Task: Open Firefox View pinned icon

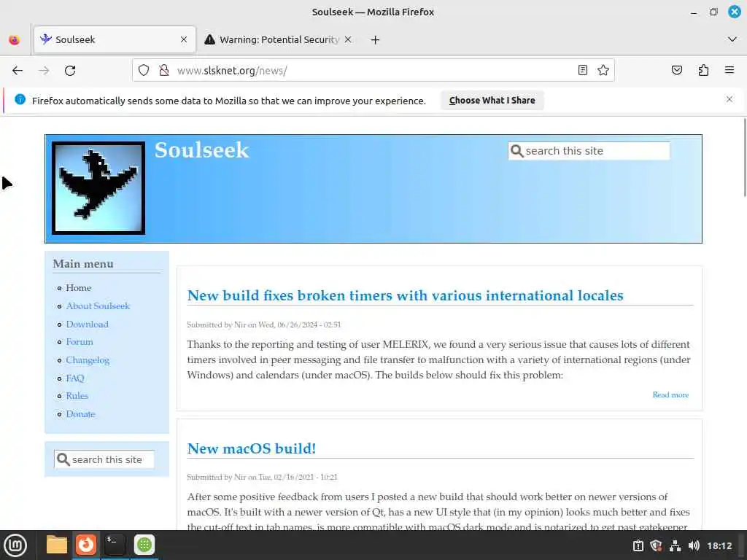Action: click(x=15, y=39)
